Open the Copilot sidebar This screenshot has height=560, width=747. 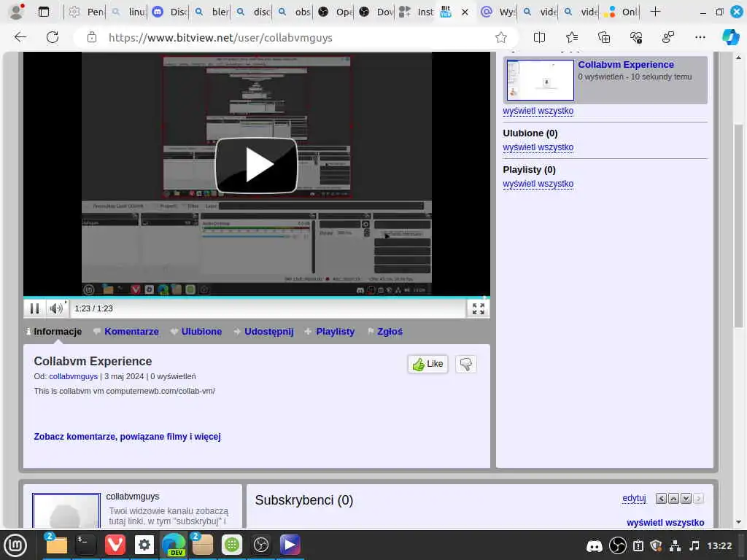[730, 37]
